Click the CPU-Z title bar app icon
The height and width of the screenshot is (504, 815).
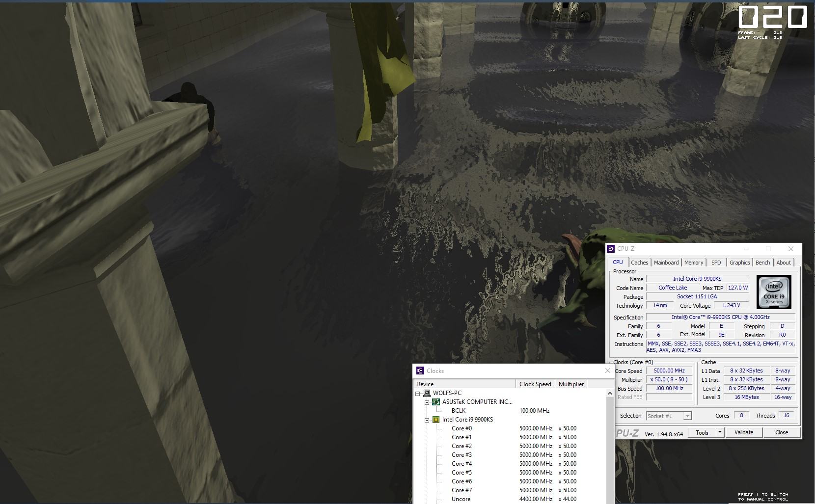(x=611, y=249)
